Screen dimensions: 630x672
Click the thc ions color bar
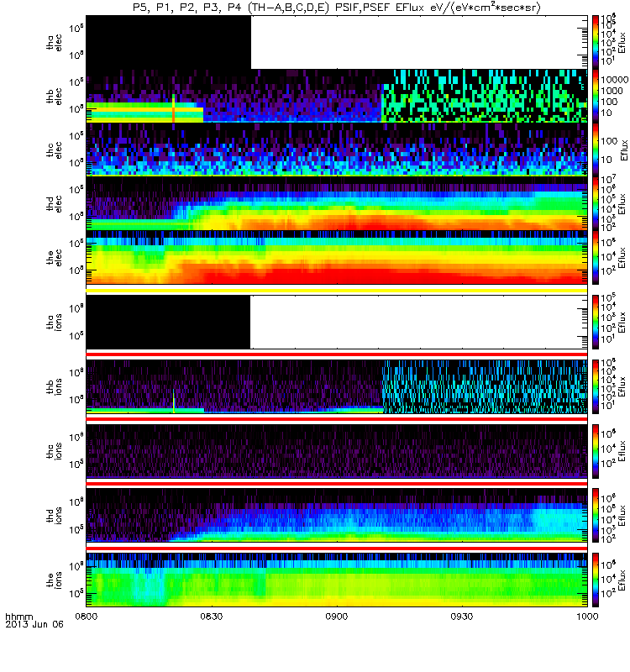click(x=596, y=451)
